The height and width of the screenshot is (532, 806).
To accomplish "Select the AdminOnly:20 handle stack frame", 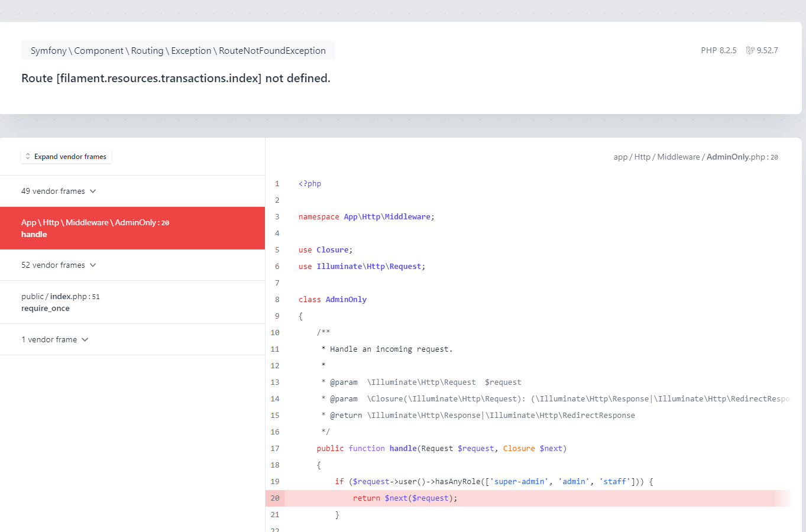I will (x=132, y=228).
